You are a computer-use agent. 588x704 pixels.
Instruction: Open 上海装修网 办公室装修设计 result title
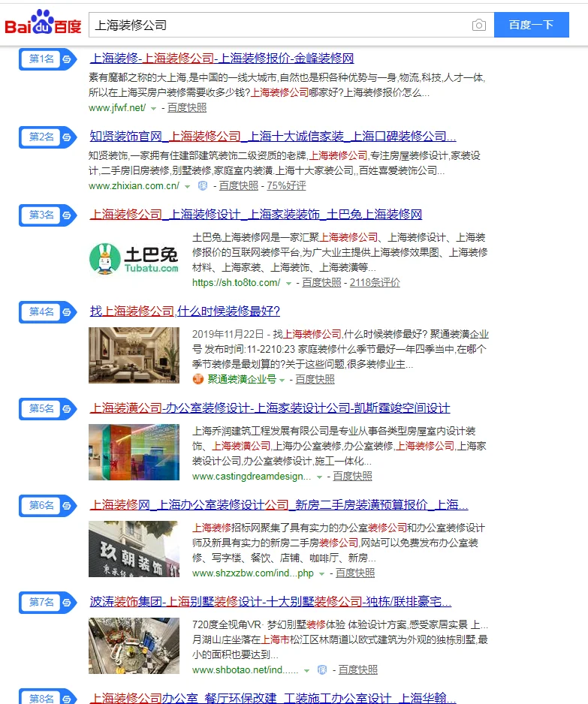click(x=279, y=504)
